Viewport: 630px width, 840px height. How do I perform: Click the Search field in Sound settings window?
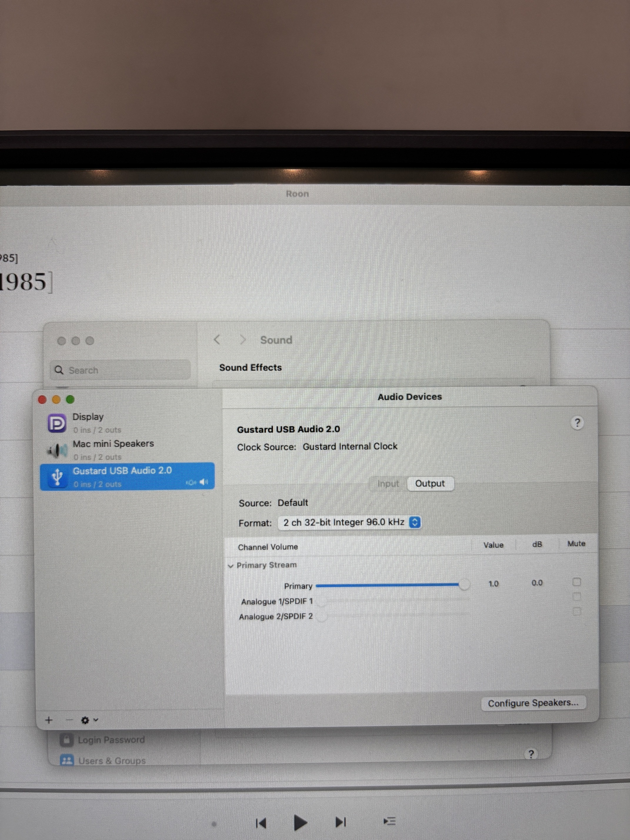tap(120, 370)
